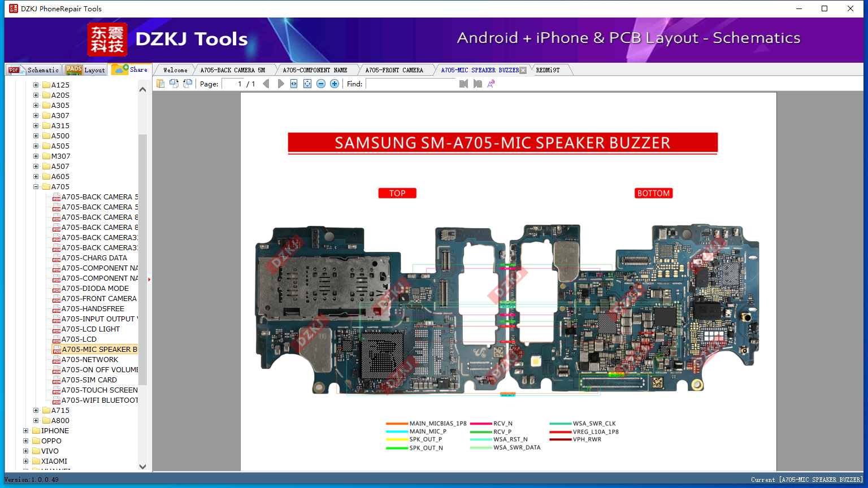Expand the A305 folder node

pyautogui.click(x=36, y=106)
